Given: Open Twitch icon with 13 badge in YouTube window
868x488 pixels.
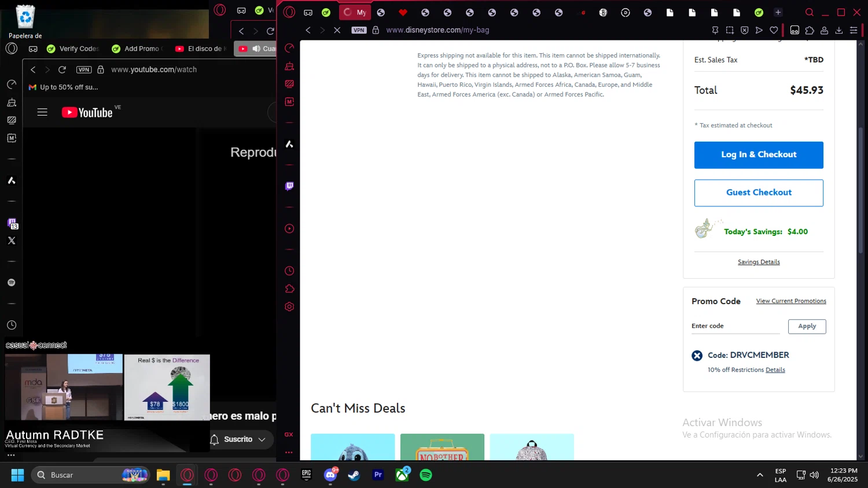Looking at the screenshot, I should click(12, 223).
